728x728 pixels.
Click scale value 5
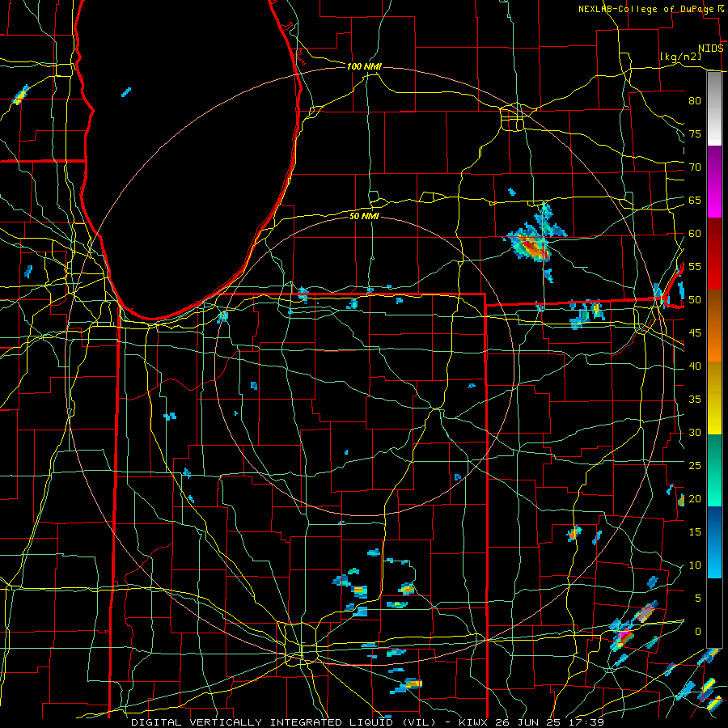[698, 599]
